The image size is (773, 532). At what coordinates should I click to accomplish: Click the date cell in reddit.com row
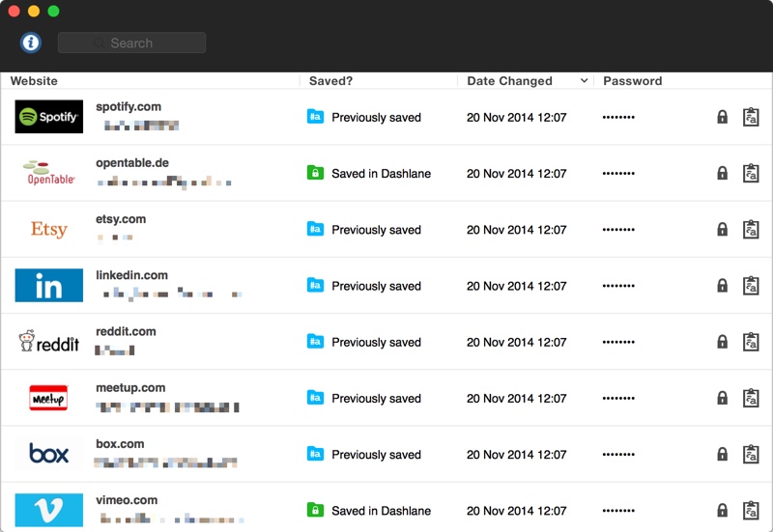click(517, 342)
